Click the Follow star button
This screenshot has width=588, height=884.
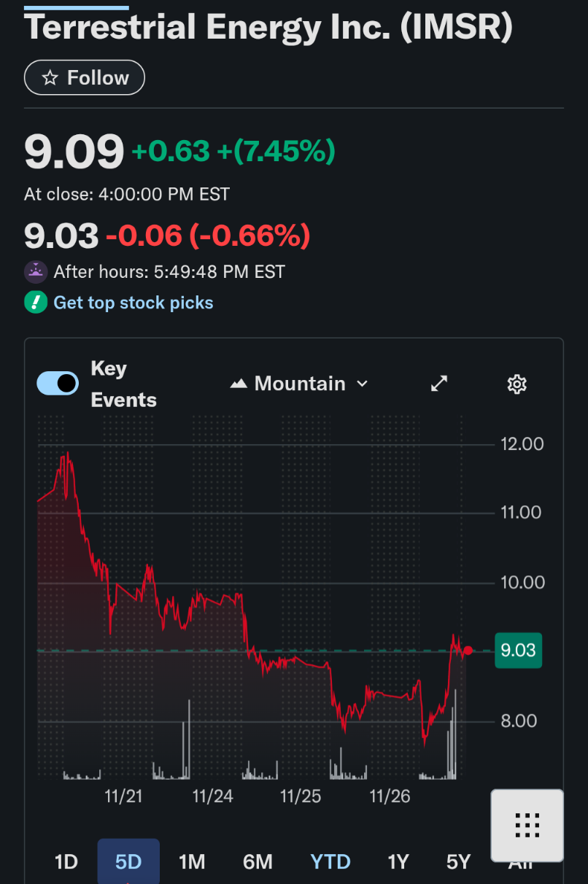(x=85, y=78)
